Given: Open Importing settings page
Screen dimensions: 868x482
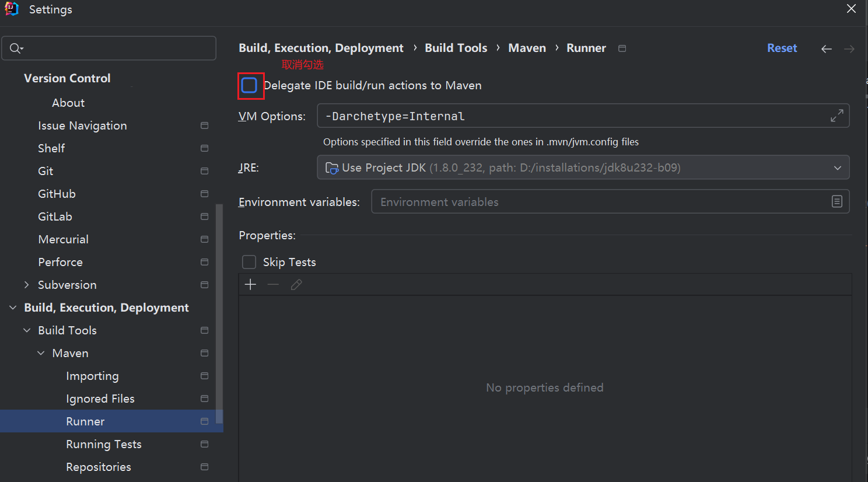Looking at the screenshot, I should pos(92,376).
